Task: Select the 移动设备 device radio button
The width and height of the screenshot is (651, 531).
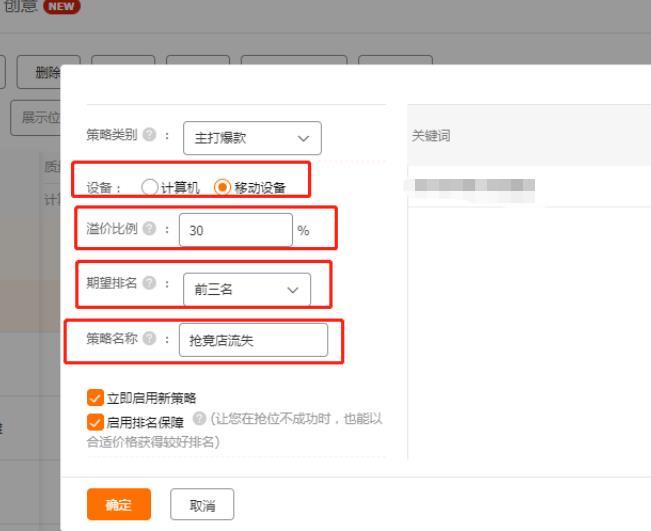Action: 222,187
